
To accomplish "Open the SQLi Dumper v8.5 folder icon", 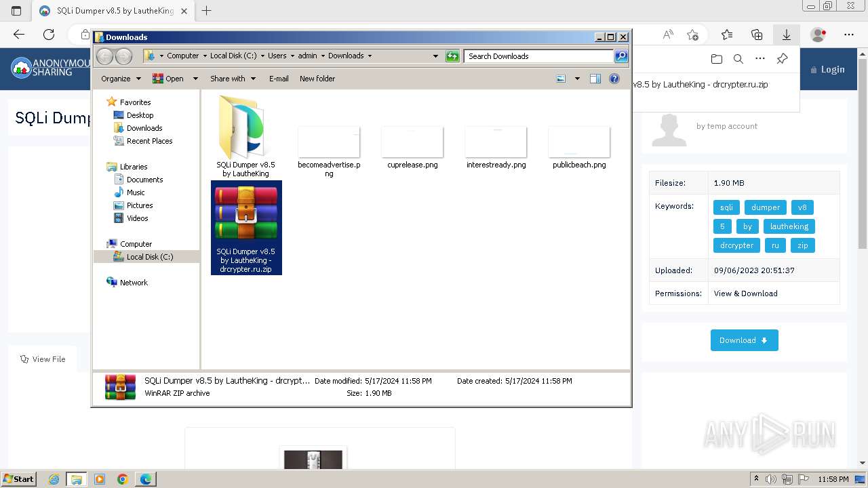I will point(245,128).
